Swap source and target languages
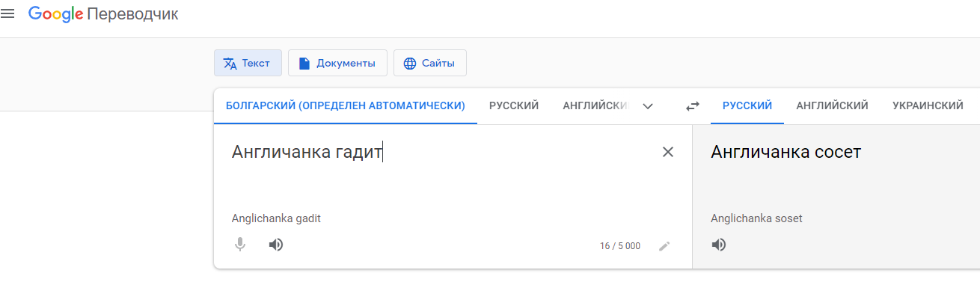This screenshot has width=980, height=285. click(693, 106)
